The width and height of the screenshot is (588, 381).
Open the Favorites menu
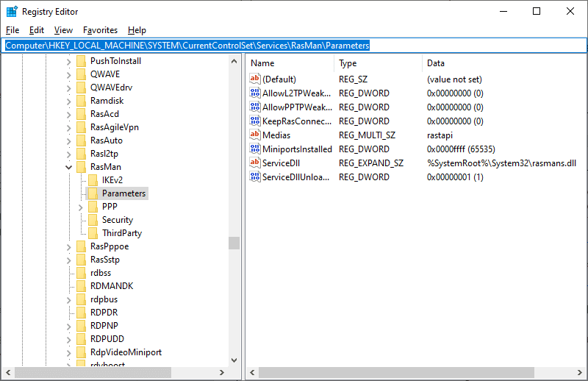(100, 30)
